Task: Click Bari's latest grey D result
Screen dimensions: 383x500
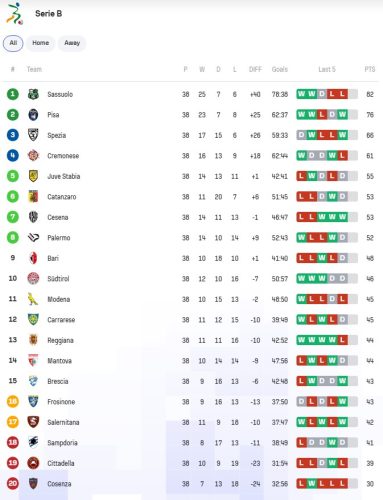Action: [342, 258]
